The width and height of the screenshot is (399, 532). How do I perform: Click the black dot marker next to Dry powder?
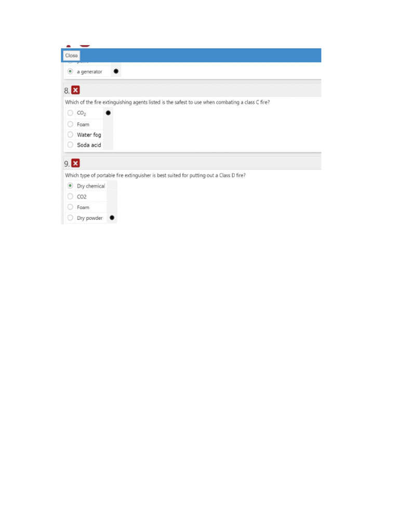(112, 218)
